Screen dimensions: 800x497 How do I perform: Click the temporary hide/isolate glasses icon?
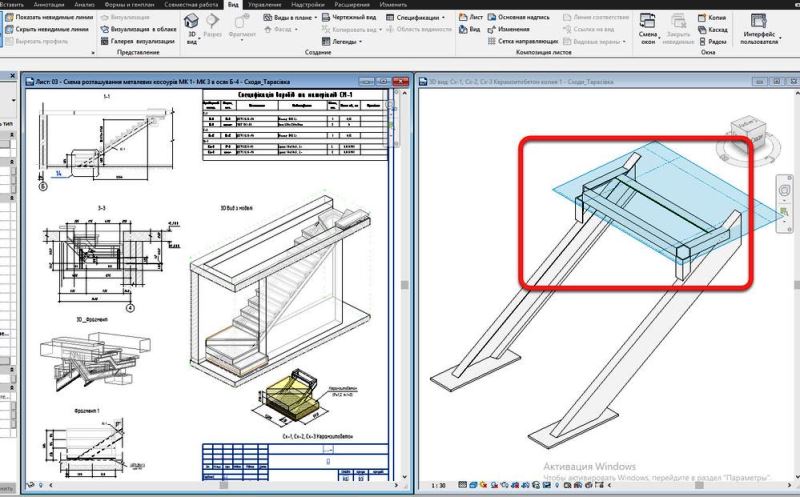(x=547, y=485)
